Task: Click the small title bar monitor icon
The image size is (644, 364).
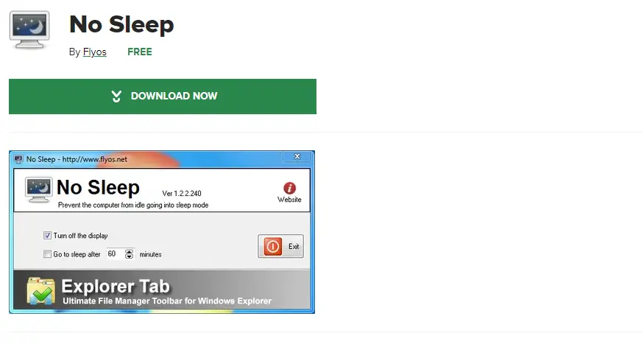Action: click(x=18, y=159)
